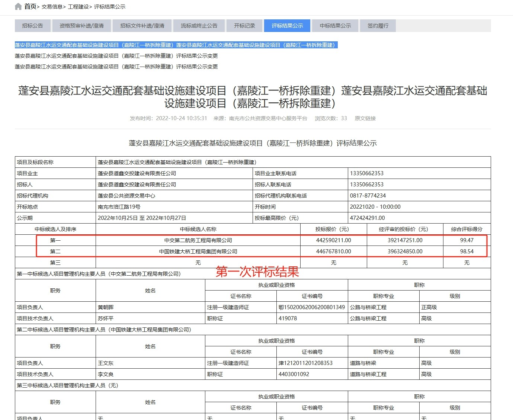This screenshot has height=420, width=513.
Task: Click certificate number 419078
Action: coord(312,318)
